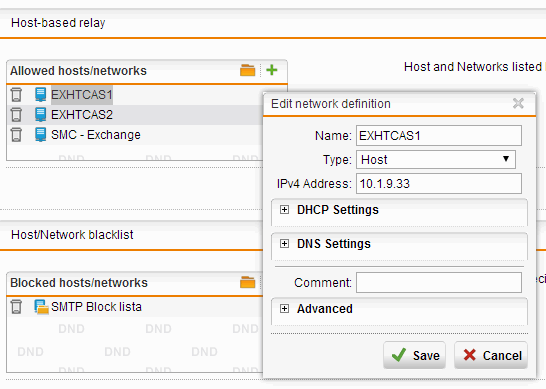
Task: Add new allowed host with green plus
Action: (272, 70)
